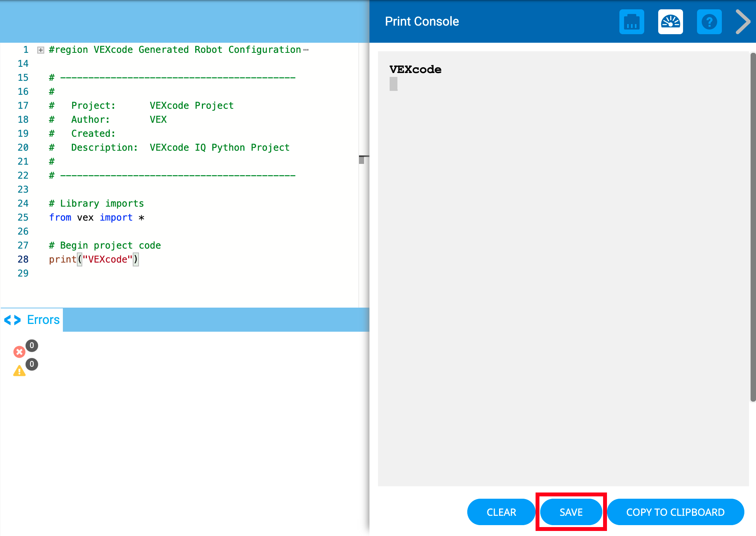756x536 pixels.
Task: Click the red error indicator icon
Action: (19, 352)
